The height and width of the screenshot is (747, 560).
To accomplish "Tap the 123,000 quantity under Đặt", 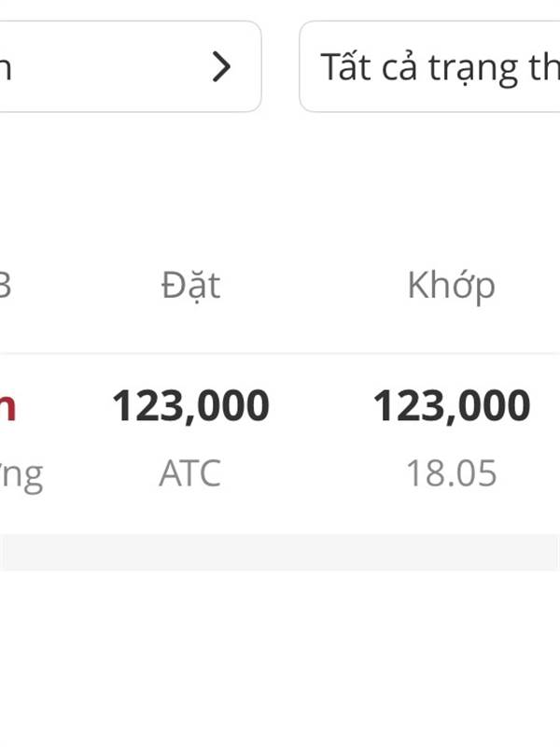I will [x=190, y=406].
